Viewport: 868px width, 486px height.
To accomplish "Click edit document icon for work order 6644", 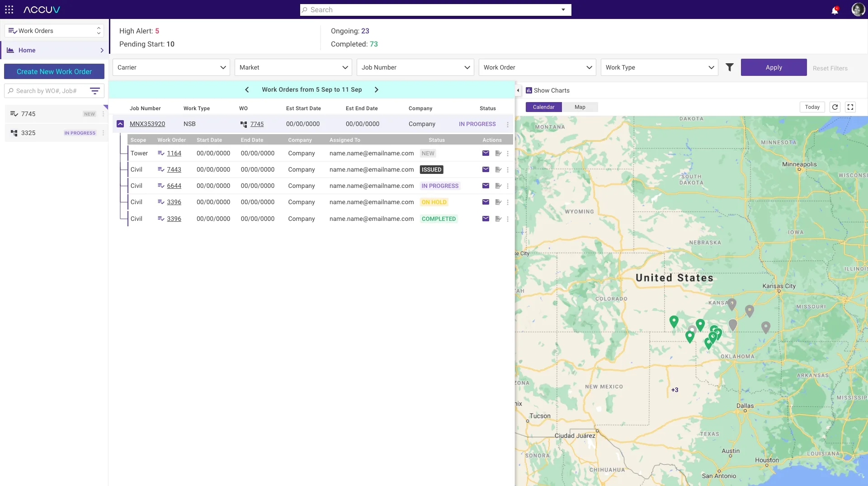I will coord(498,186).
